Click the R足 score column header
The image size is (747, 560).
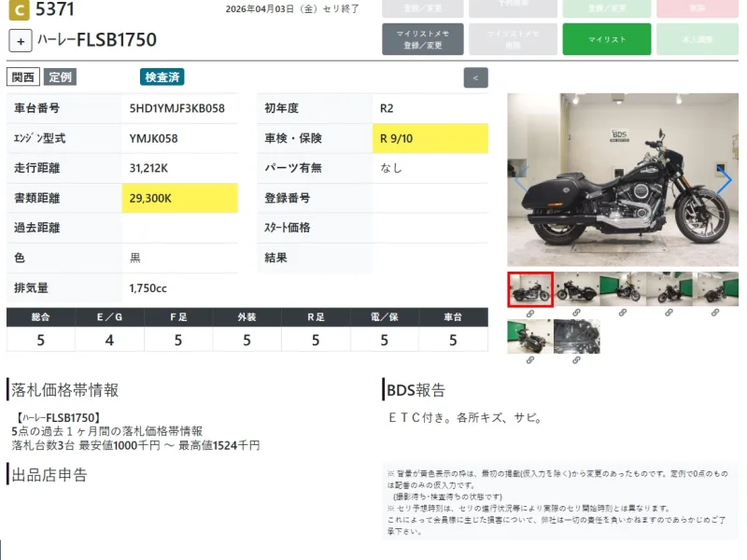pos(316,317)
